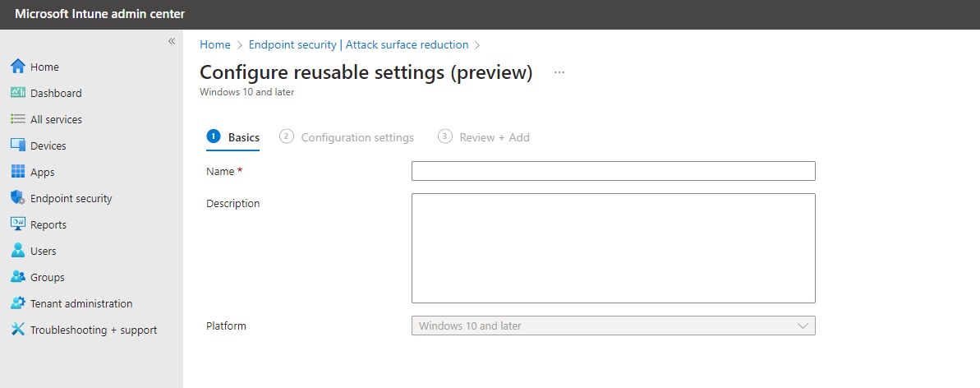Switch to the Configuration settings step
980x388 pixels.
click(347, 137)
